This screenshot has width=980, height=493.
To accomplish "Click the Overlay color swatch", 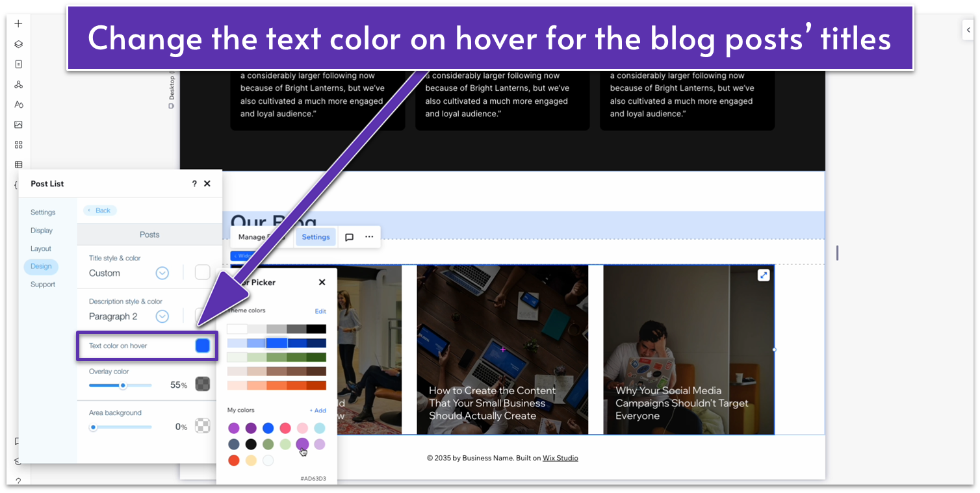I will [203, 384].
